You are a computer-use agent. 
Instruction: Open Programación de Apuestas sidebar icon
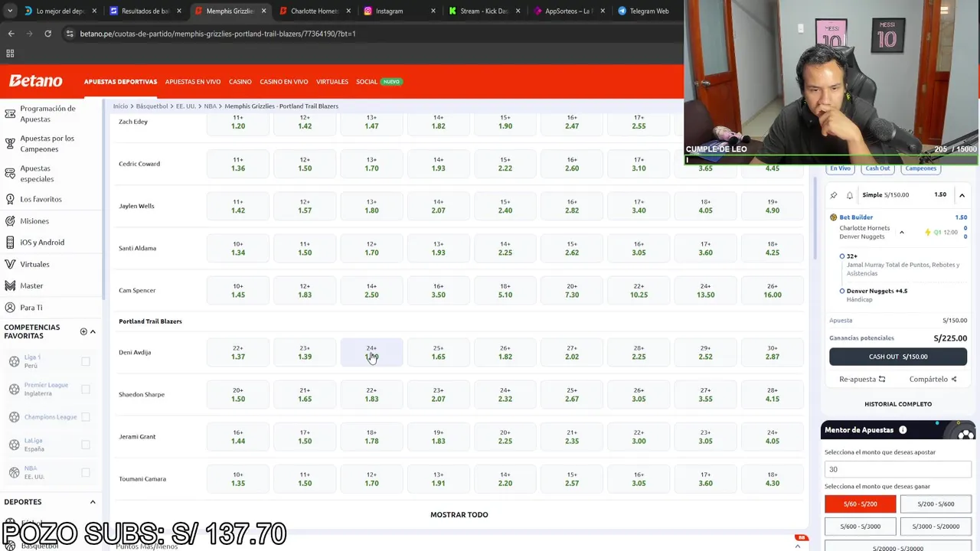tap(10, 113)
